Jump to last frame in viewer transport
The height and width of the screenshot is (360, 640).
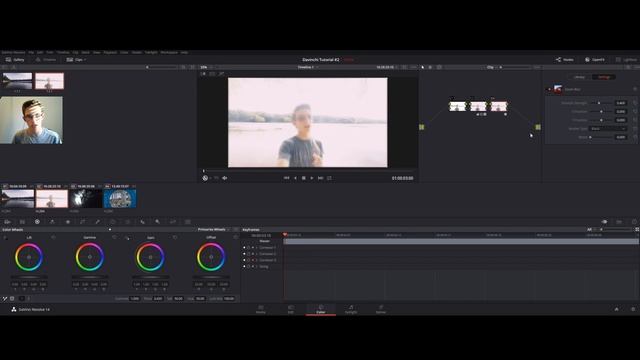(x=320, y=178)
